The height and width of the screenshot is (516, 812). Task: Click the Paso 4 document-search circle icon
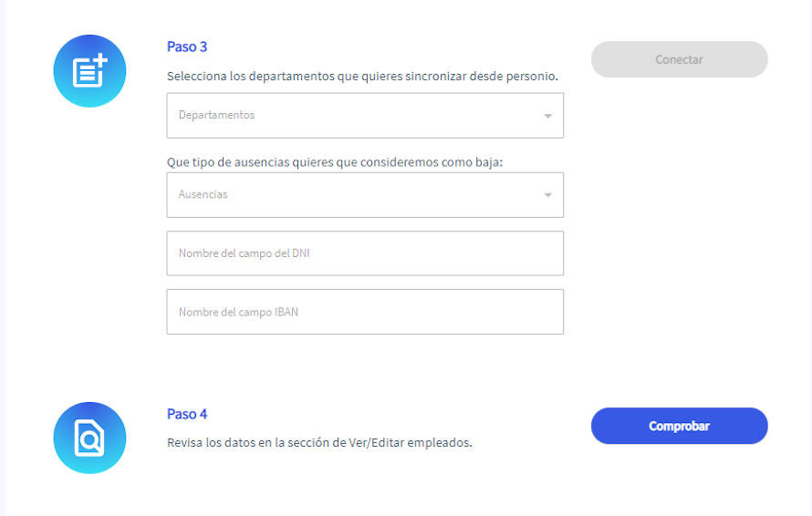click(x=89, y=438)
